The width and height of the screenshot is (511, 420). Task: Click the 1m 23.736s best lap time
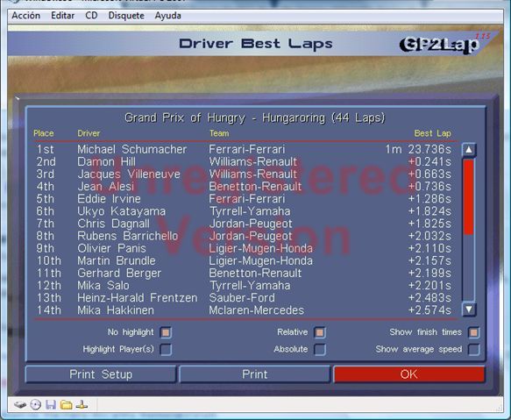coord(418,149)
